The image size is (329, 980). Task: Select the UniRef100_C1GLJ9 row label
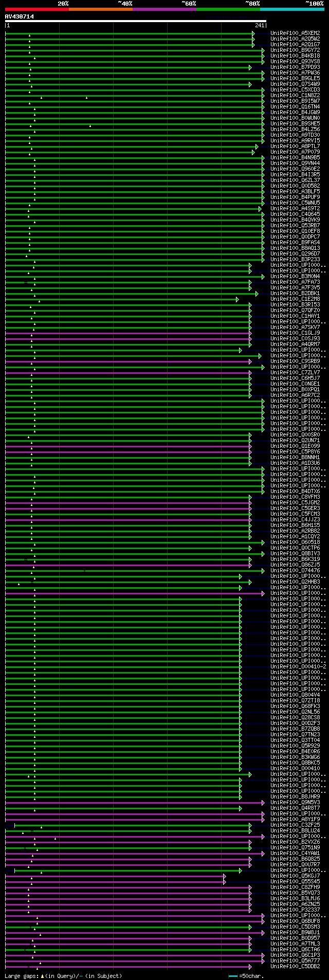(295, 333)
